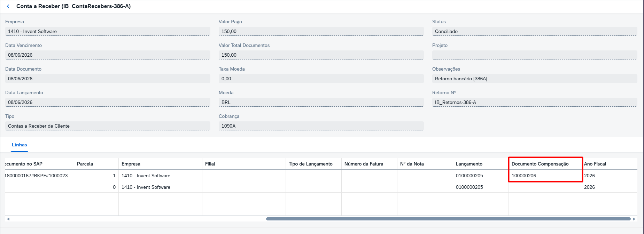Click the Retorno Nº field
Image resolution: width=644 pixels, height=234 pixels.
tap(535, 102)
